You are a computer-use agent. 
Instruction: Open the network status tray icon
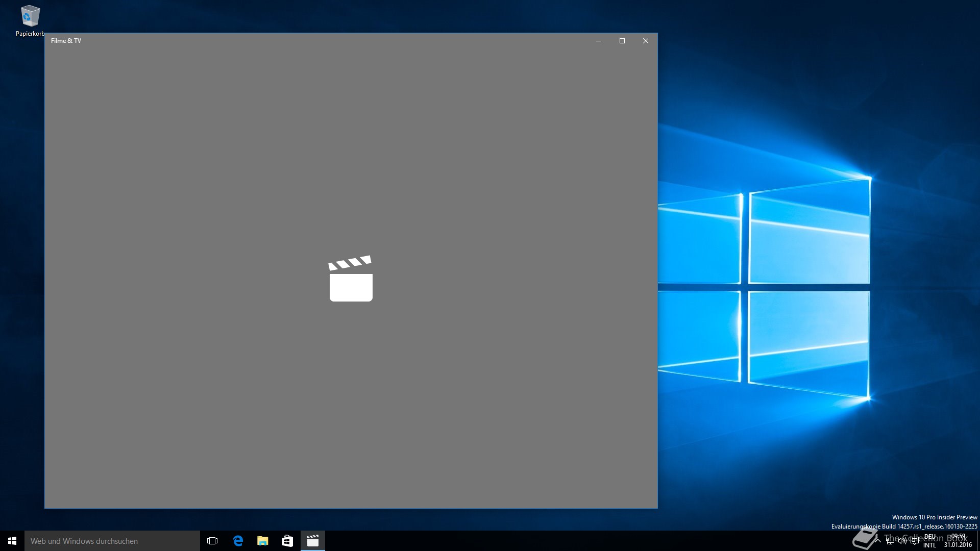click(890, 541)
